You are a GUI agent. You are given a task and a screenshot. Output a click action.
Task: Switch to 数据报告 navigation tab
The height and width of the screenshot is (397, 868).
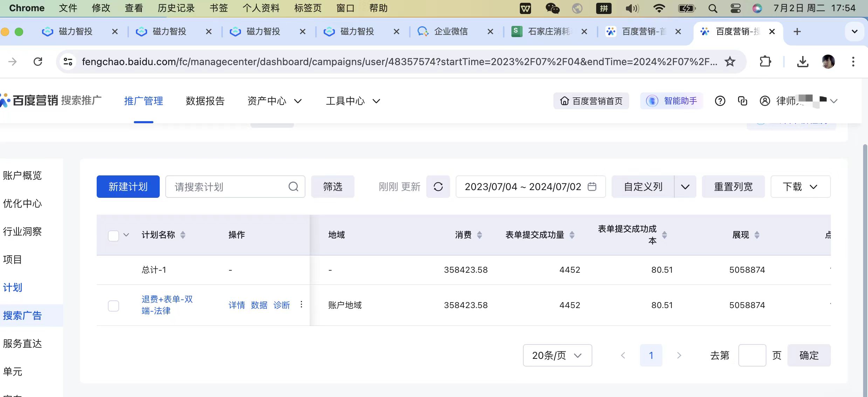[205, 101]
